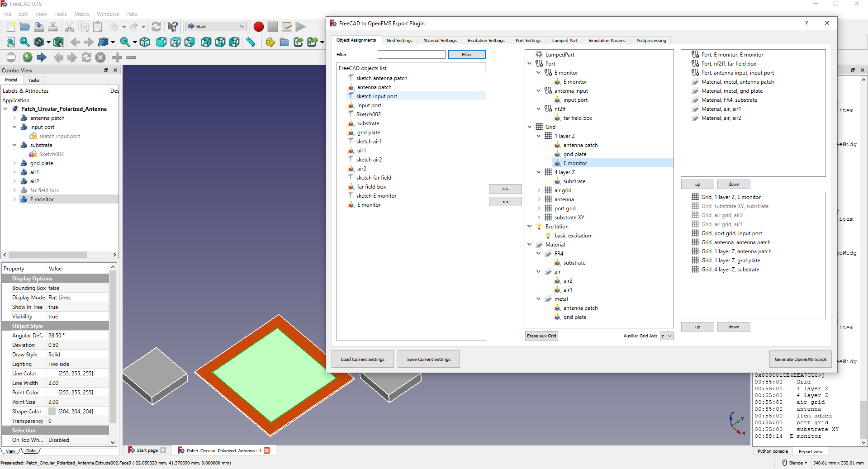
Task: Click the down button under grid priority list
Action: pos(734,327)
